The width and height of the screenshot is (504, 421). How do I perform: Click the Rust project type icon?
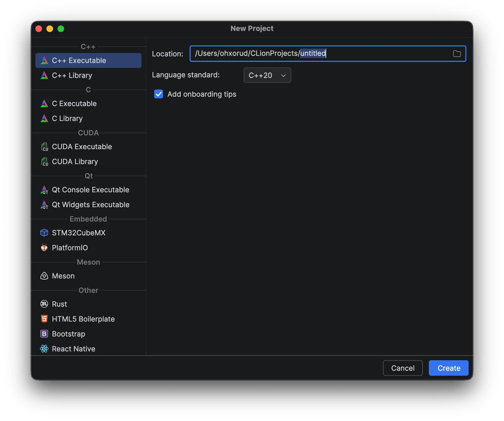[x=44, y=304]
